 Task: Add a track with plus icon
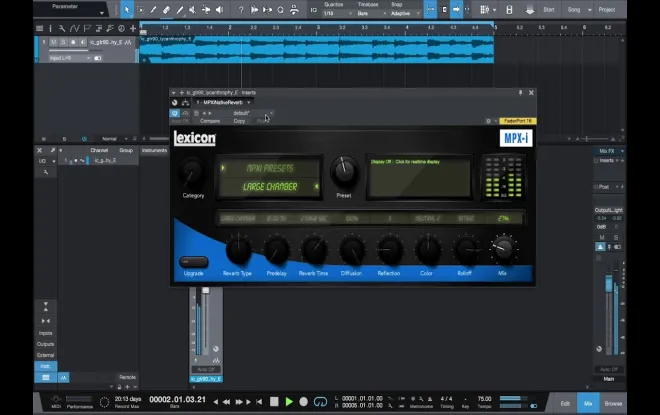point(133,29)
